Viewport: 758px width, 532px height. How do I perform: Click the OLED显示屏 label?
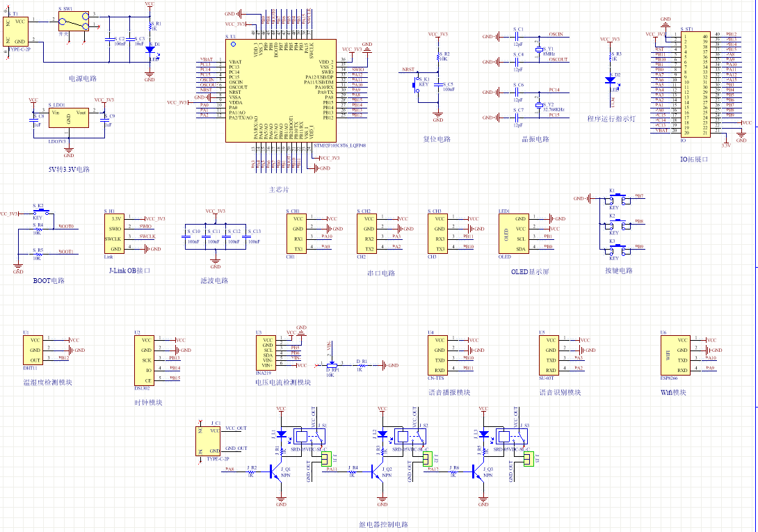(x=530, y=272)
